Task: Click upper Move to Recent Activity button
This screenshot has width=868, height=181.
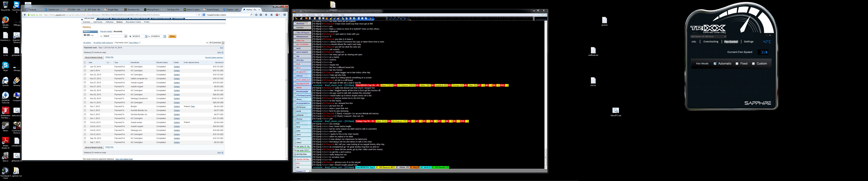Action: (94, 58)
